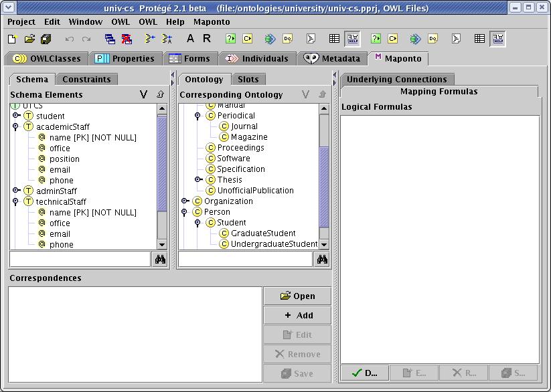Click the Edit correspondence button
This screenshot has width=551, height=392.
pos(297,334)
